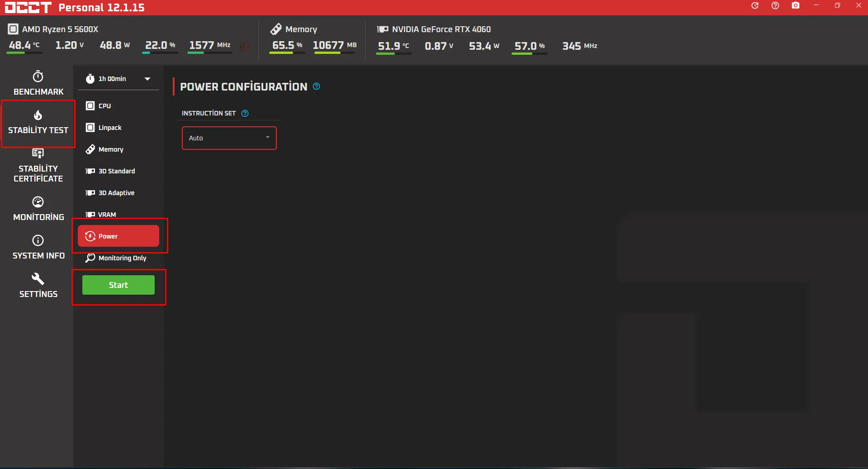
Task: Go to the Monitoring section
Action: (x=38, y=209)
